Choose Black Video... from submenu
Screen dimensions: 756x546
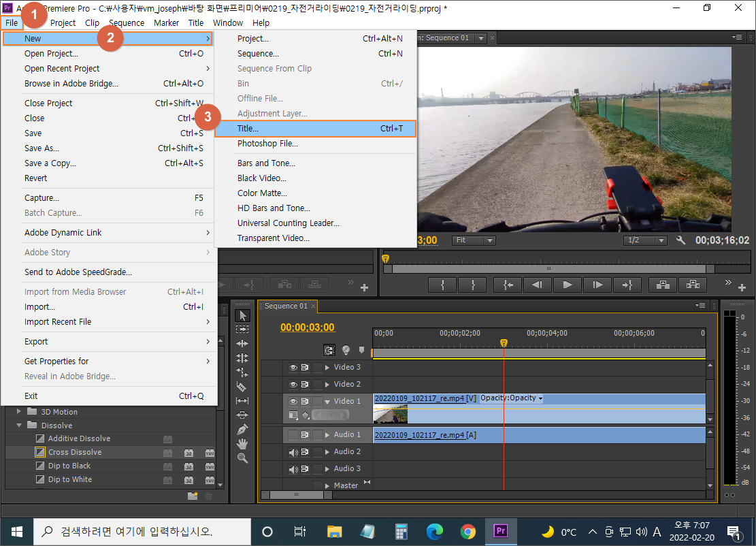[315, 178]
